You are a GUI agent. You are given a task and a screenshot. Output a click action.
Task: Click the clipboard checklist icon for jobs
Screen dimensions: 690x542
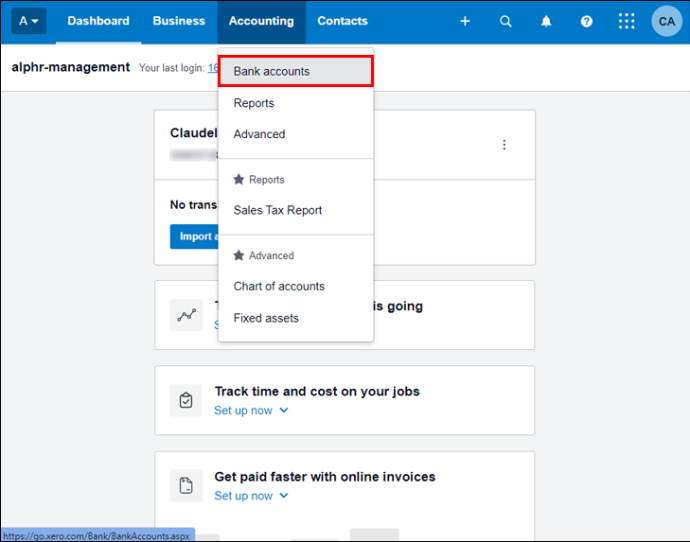(x=186, y=400)
